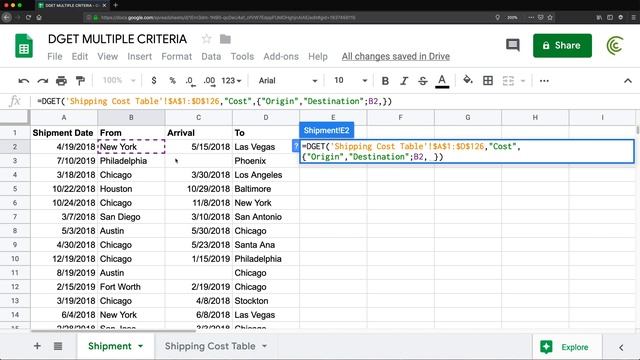Open a new browser tab with plus

(x=116, y=5)
